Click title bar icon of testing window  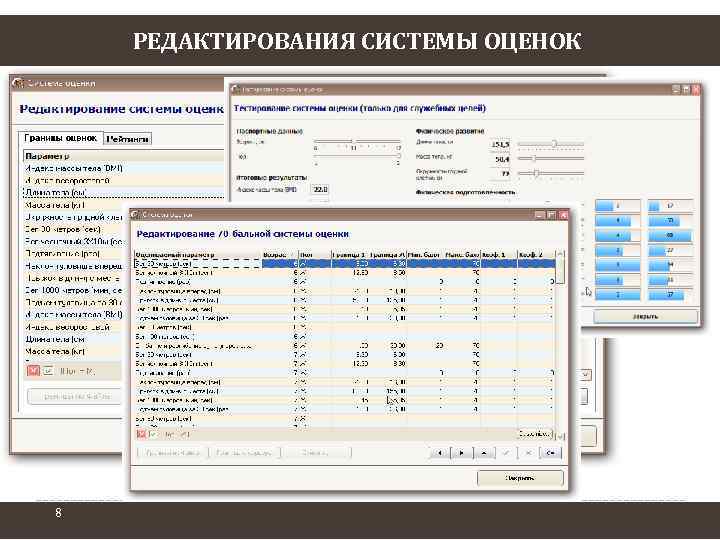(x=236, y=89)
